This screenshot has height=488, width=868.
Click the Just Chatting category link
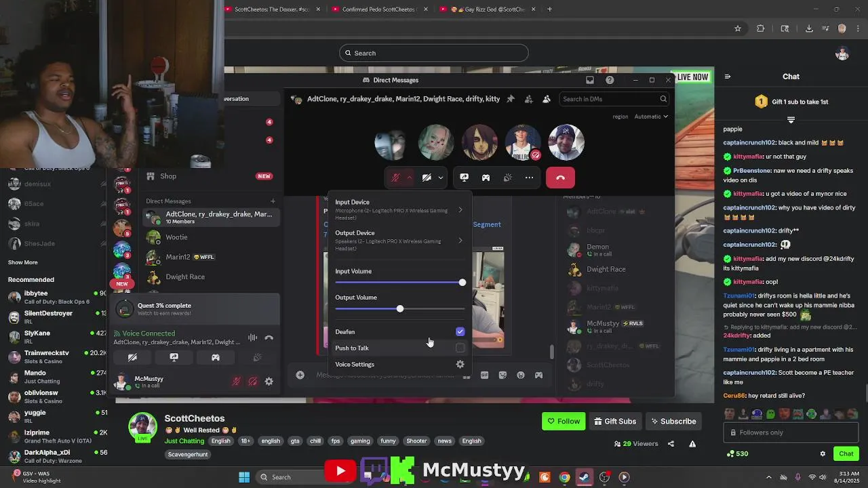tap(184, 441)
